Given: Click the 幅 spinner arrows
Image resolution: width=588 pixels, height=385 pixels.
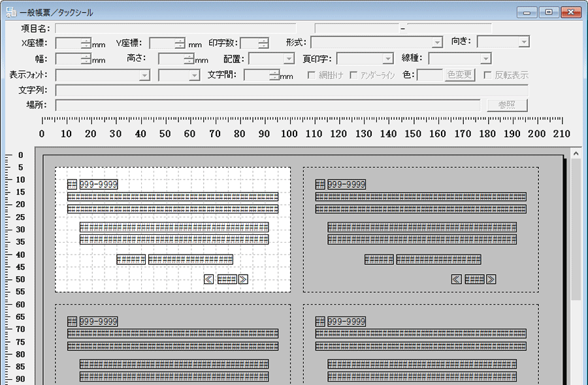Looking at the screenshot, I should (86, 59).
